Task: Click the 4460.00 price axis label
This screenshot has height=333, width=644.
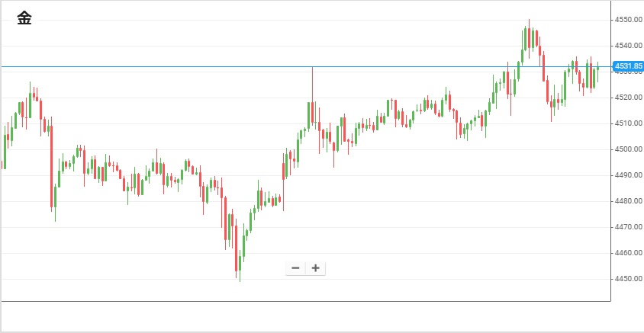Action: point(628,252)
